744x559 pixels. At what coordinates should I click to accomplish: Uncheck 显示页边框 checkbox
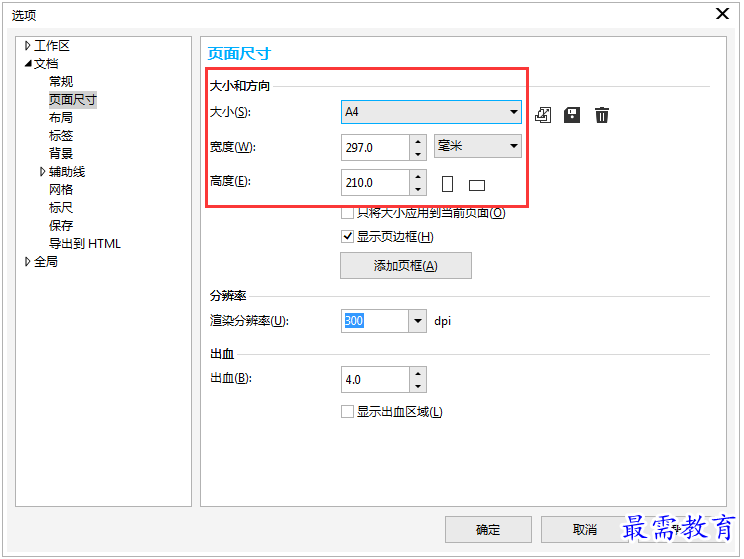(347, 236)
